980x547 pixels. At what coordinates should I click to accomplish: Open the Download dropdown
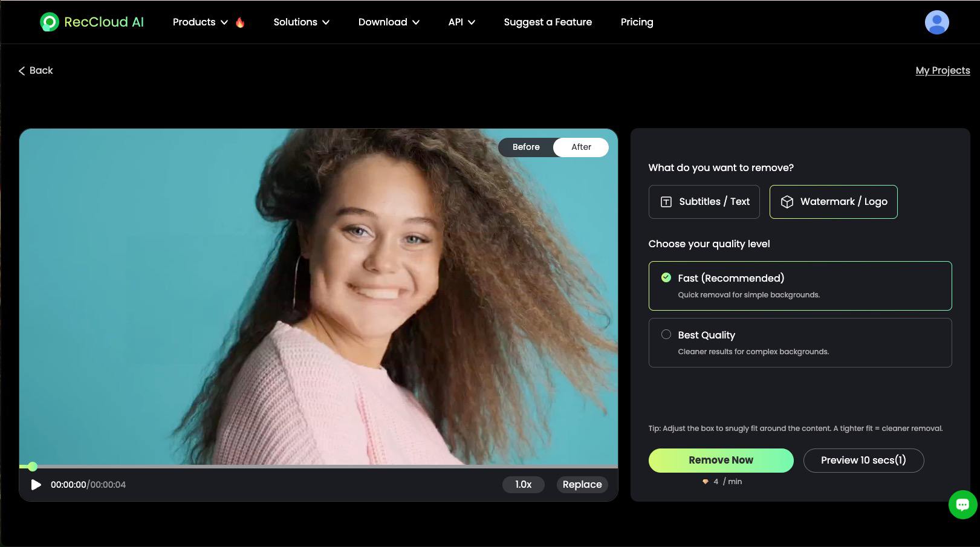tap(383, 22)
